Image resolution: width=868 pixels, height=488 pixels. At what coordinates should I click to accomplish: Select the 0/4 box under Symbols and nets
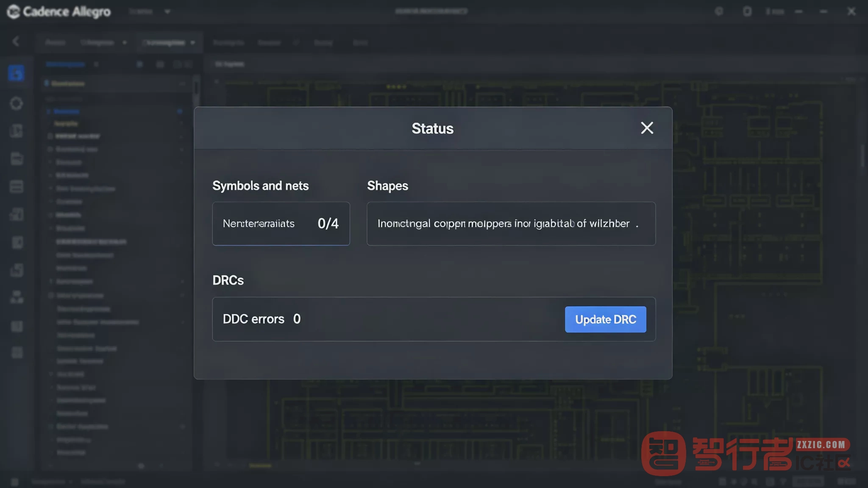281,224
